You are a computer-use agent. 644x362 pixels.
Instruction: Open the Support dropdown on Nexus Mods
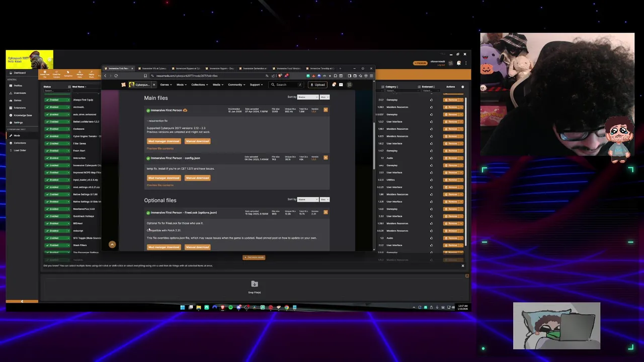(256, 84)
